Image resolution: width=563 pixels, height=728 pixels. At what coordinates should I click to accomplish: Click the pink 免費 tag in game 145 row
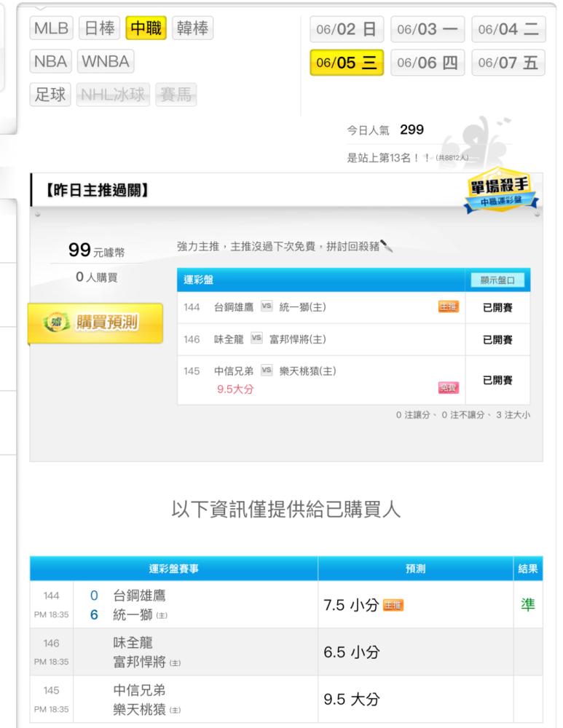pyautogui.click(x=448, y=388)
